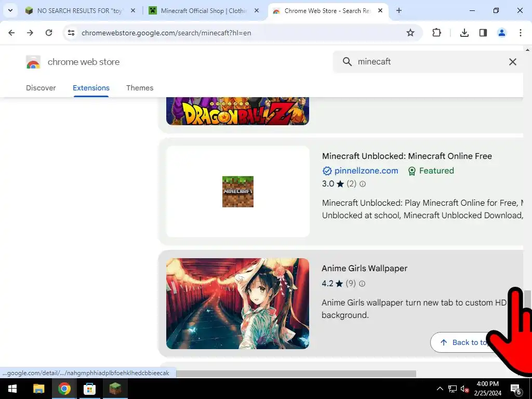This screenshot has width=532, height=399.
Task: Bookmark this page with star icon
Action: 410,33
